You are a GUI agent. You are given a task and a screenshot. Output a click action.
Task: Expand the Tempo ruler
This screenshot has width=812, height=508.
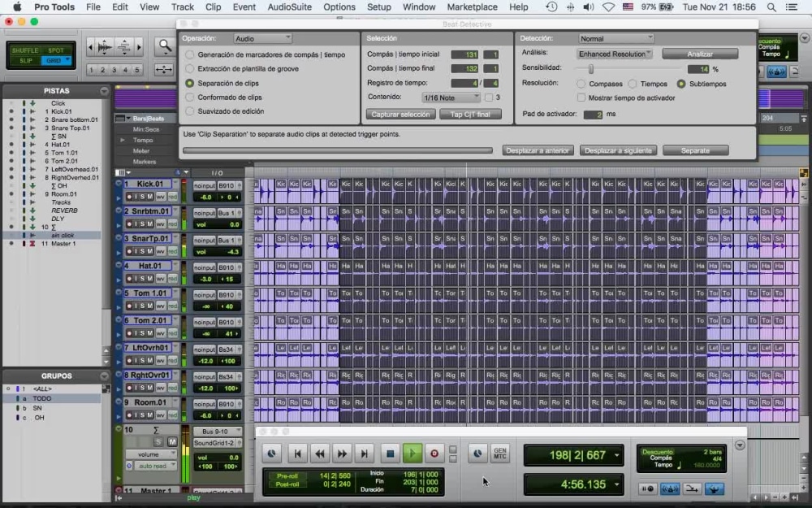tap(123, 140)
